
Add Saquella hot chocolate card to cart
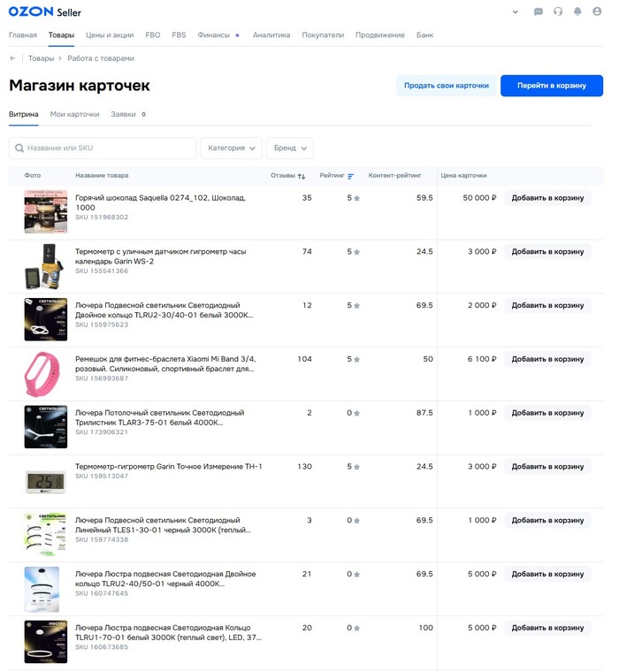(547, 198)
